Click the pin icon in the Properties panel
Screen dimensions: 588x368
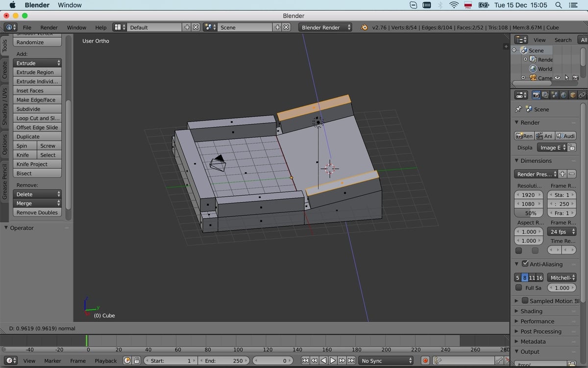click(517, 109)
